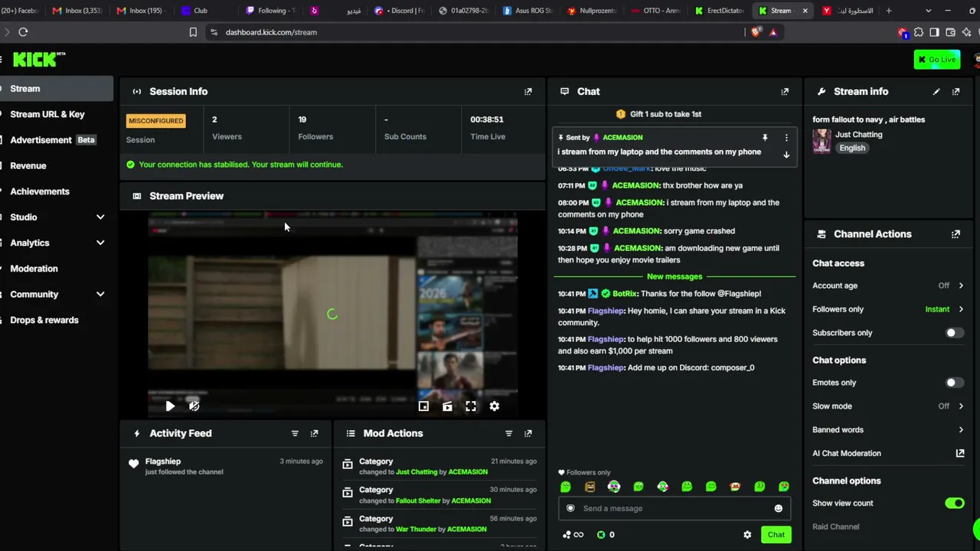This screenshot has height=551, width=980.
Task: Pop out the Session Info panel
Action: click(528, 92)
